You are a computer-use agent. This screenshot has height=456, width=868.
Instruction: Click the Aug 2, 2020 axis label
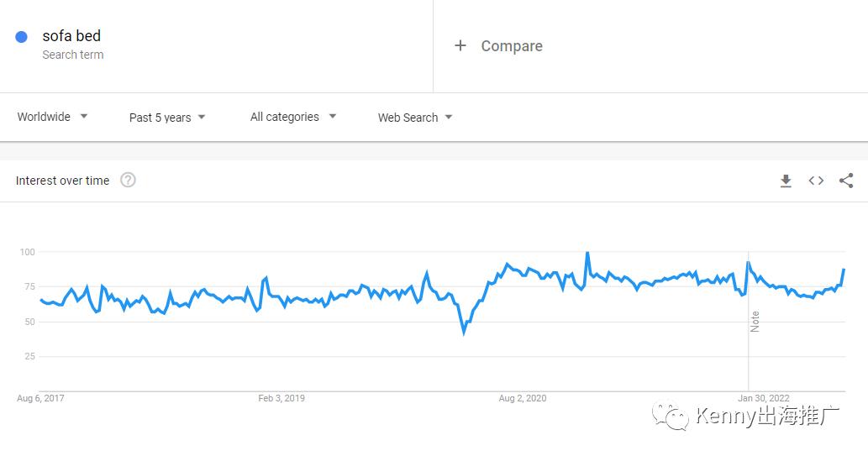point(522,398)
